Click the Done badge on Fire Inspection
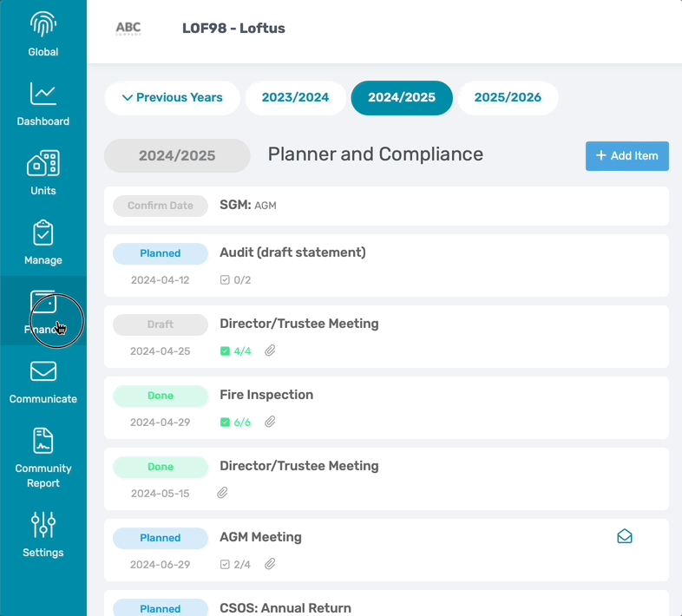The width and height of the screenshot is (682, 616). tap(160, 396)
